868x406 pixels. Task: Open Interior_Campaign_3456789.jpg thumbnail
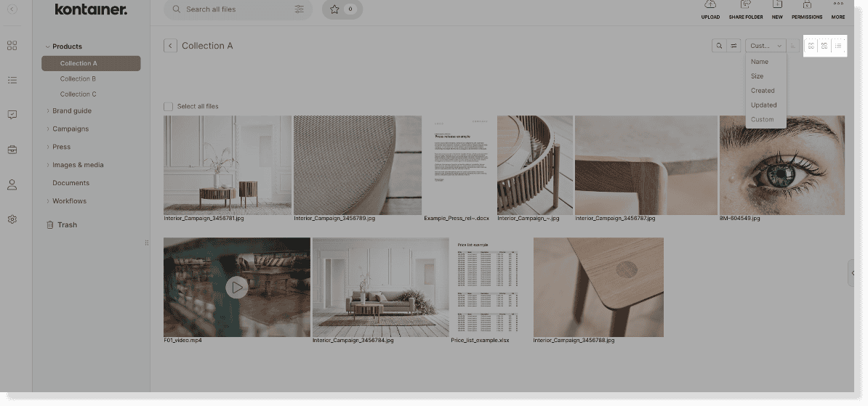tap(358, 165)
